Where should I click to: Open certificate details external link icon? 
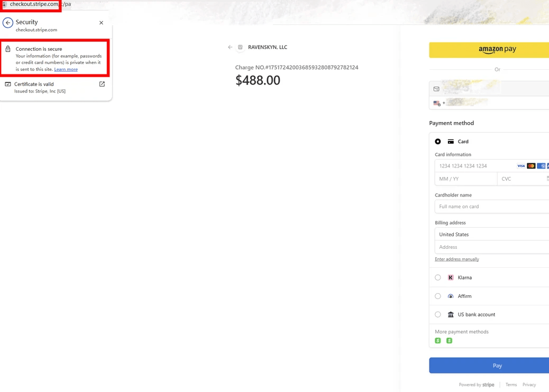(x=102, y=84)
